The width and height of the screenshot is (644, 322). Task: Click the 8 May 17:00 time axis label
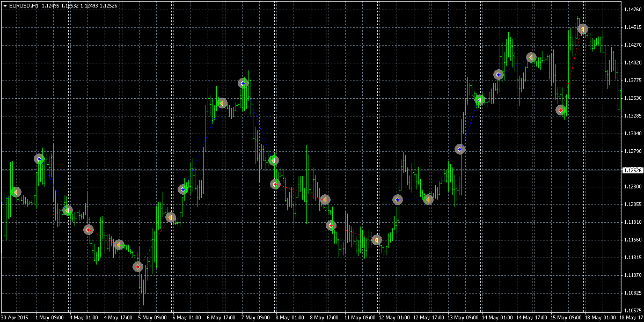324,318
